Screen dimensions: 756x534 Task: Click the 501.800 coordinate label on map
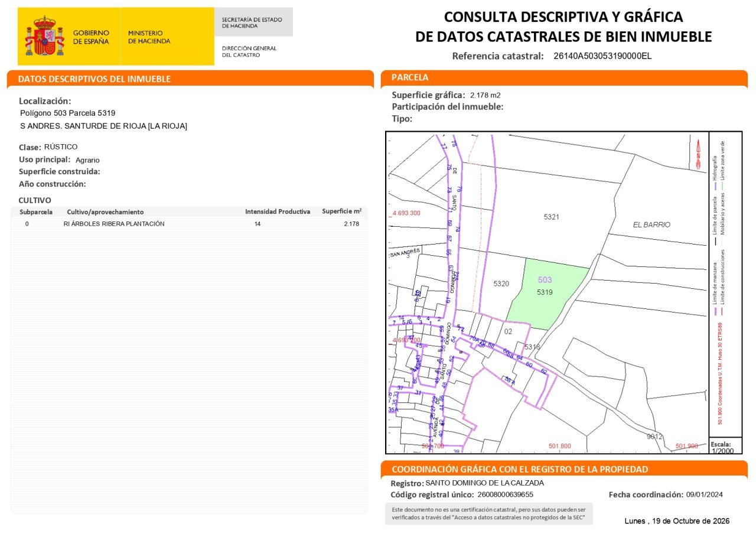(x=559, y=446)
